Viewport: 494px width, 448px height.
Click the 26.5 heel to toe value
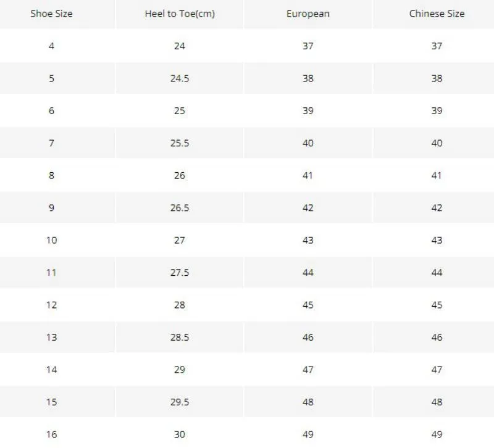(180, 208)
